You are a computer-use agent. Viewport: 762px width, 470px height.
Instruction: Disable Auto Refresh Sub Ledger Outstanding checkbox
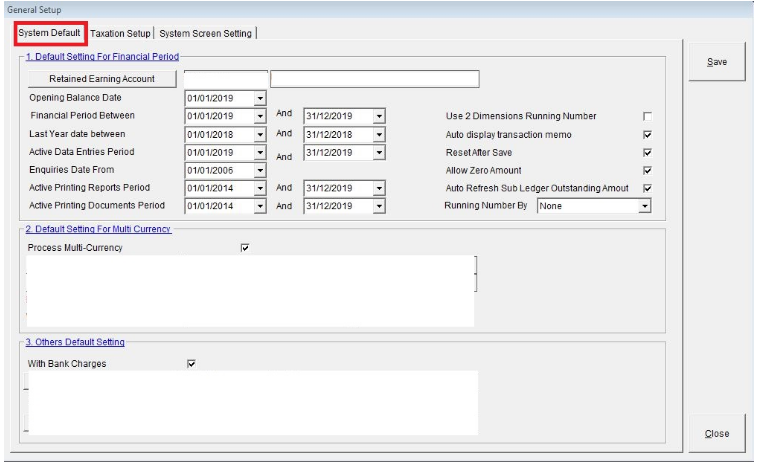[647, 188]
